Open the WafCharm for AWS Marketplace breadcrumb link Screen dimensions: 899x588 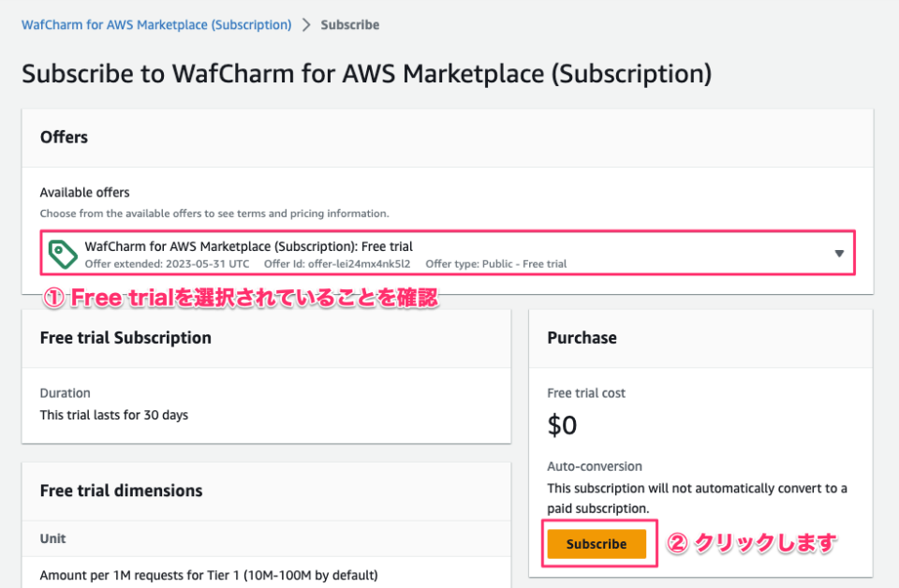click(155, 24)
